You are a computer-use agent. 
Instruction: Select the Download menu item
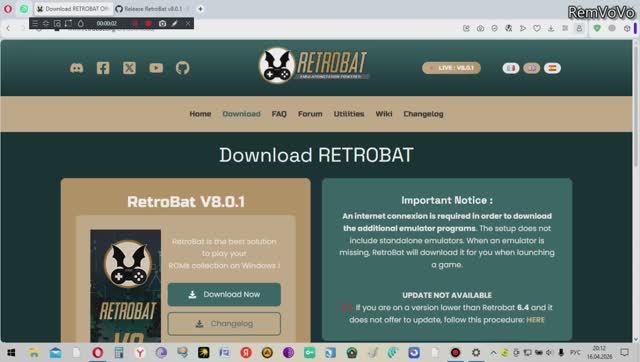click(x=241, y=114)
